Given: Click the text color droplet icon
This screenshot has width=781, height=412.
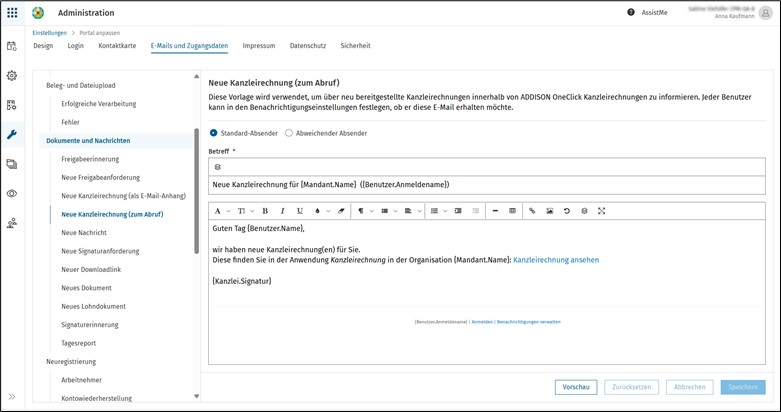Looking at the screenshot, I should [317, 211].
